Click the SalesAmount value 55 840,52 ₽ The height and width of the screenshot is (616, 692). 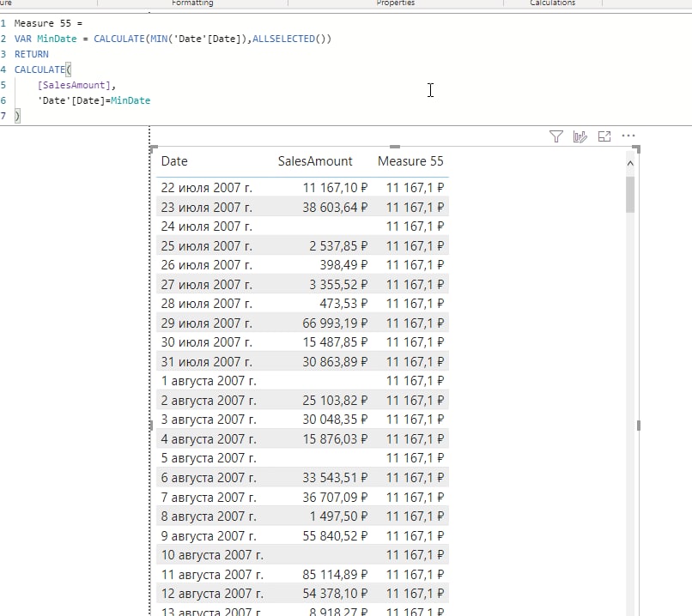[335, 535]
